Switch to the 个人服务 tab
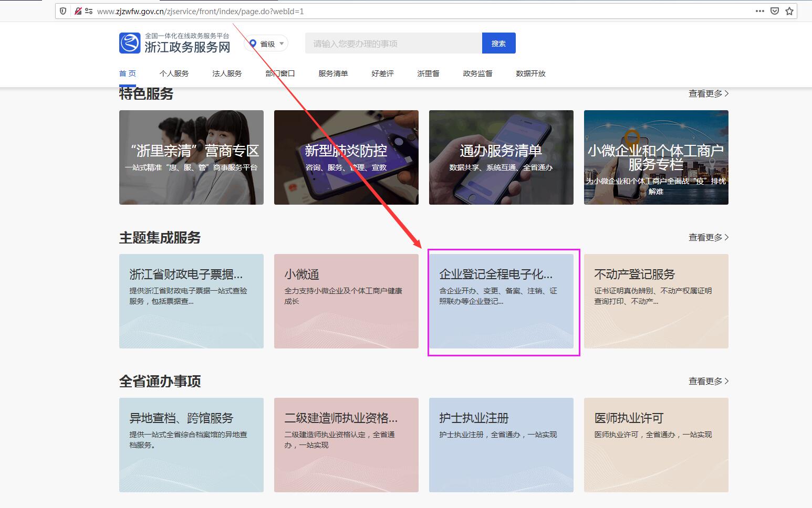 (x=174, y=73)
